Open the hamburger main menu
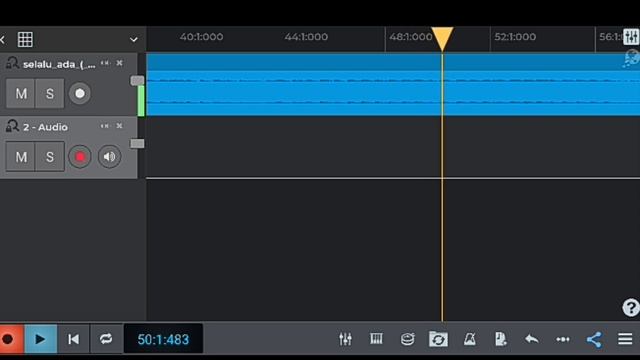 click(625, 339)
